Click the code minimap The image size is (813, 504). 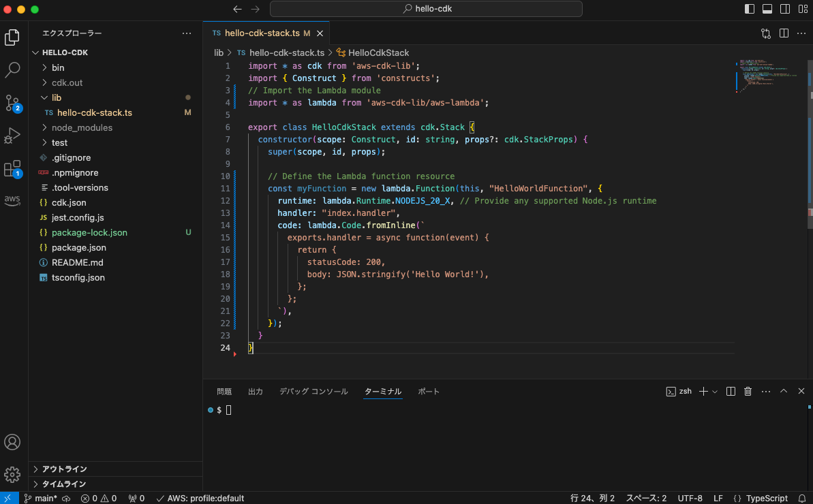click(770, 76)
